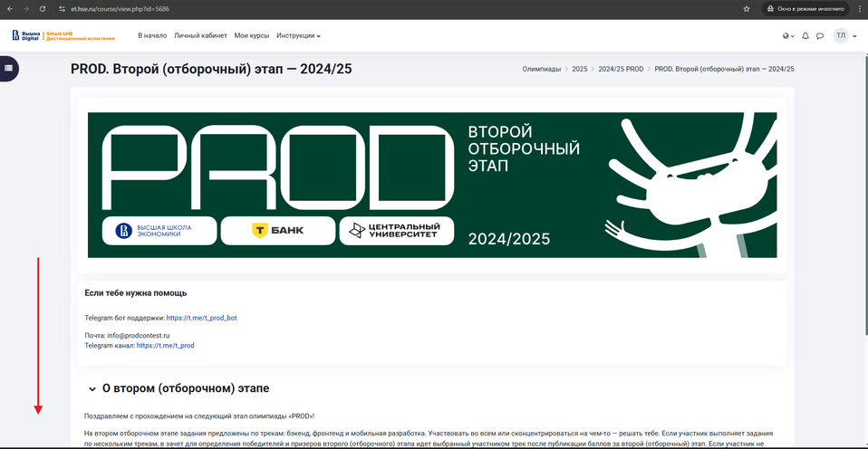This screenshot has height=449, width=868.
Task: Click the Если тебе нужна помощь heading
Action: point(136,293)
